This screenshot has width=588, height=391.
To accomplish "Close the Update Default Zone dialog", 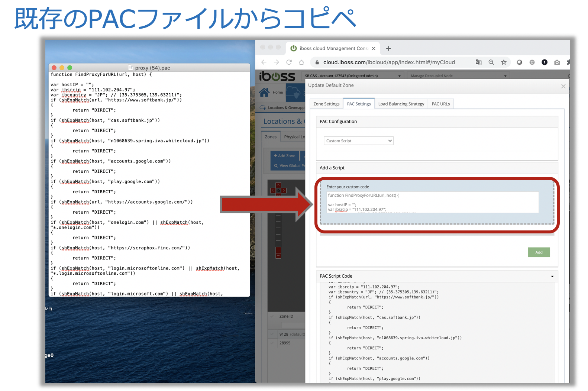I will pos(563,86).
